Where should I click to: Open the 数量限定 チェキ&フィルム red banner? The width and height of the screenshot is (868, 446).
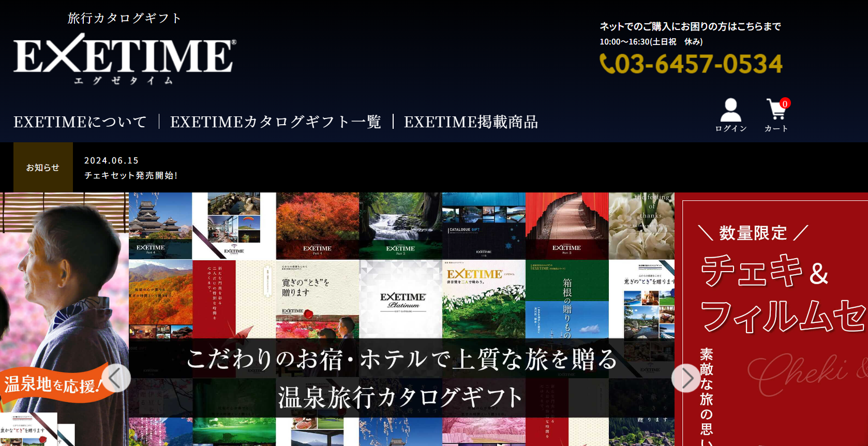[x=771, y=319]
